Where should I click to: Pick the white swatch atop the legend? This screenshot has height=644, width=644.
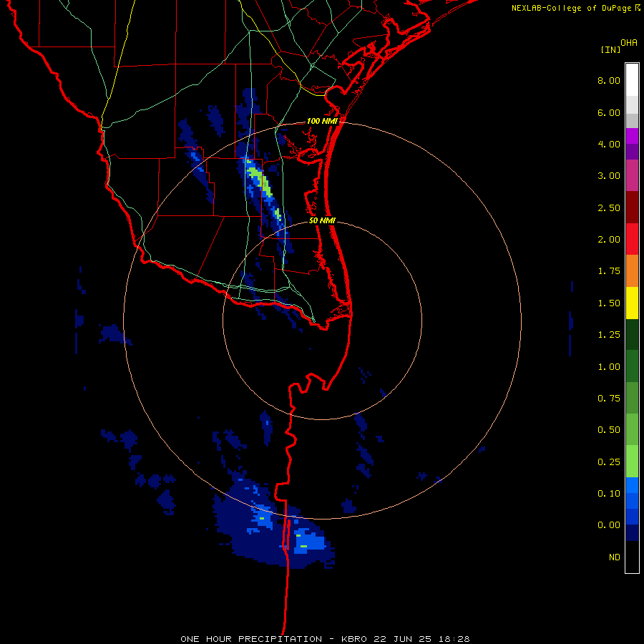pos(632,80)
